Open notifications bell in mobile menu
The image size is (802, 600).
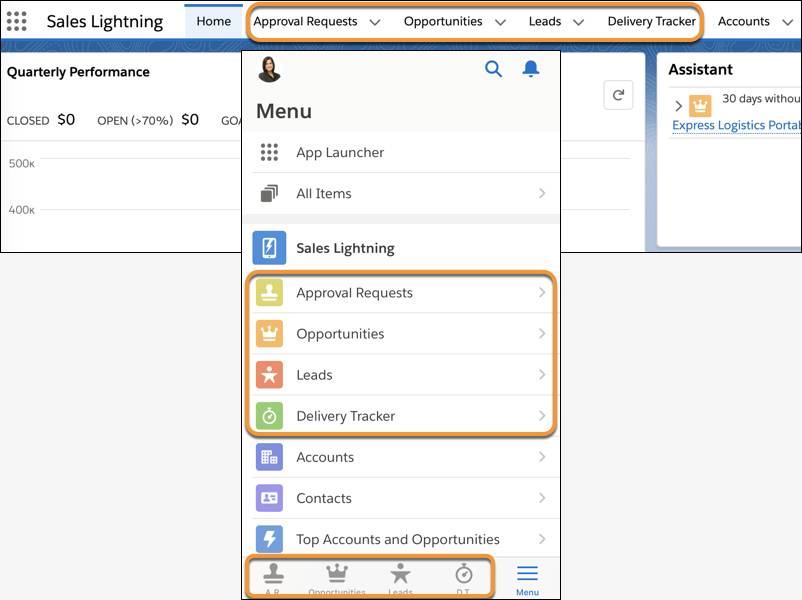pos(530,69)
